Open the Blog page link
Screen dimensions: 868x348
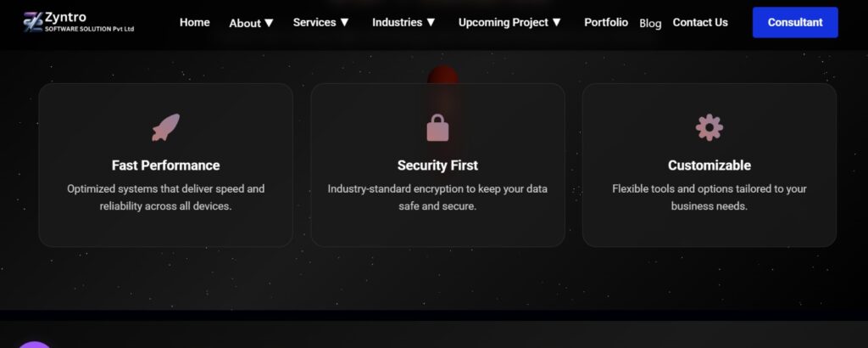tap(650, 23)
